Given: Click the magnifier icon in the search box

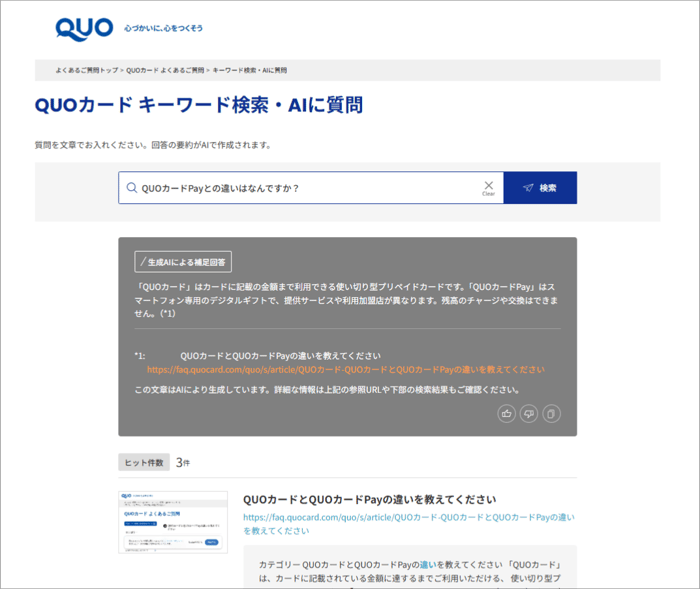Looking at the screenshot, I should click(131, 188).
